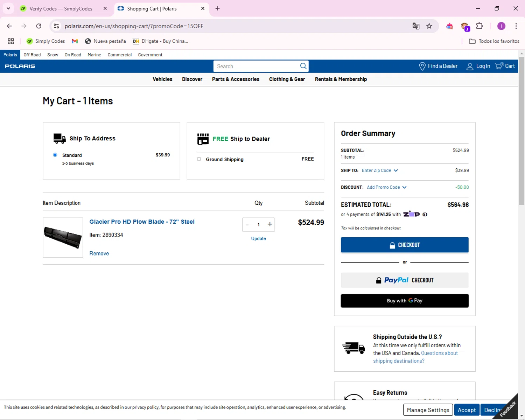
Task: Open Parts & Accessories menu
Action: [236, 79]
